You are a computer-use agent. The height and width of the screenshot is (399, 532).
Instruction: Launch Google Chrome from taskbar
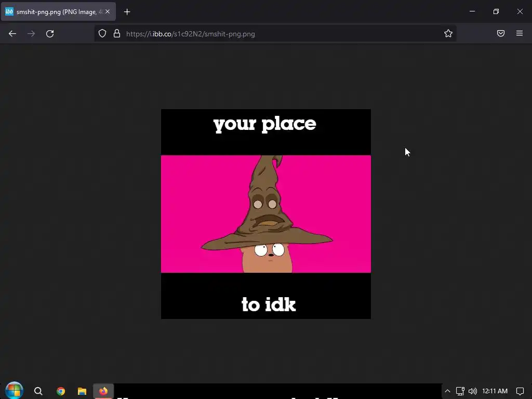tap(61, 391)
